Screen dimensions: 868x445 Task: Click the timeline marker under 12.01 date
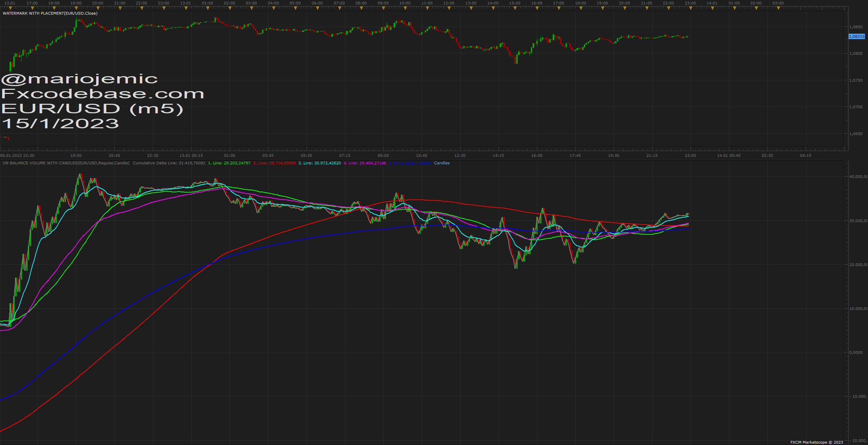tap(10, 8)
